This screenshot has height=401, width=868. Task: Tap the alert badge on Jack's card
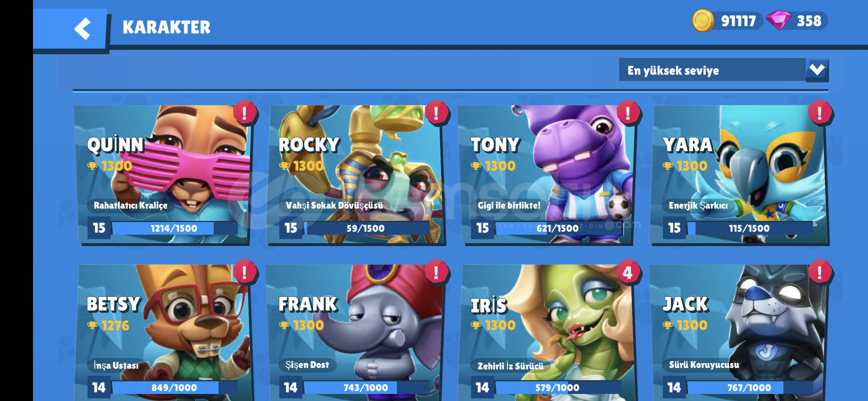click(x=820, y=272)
